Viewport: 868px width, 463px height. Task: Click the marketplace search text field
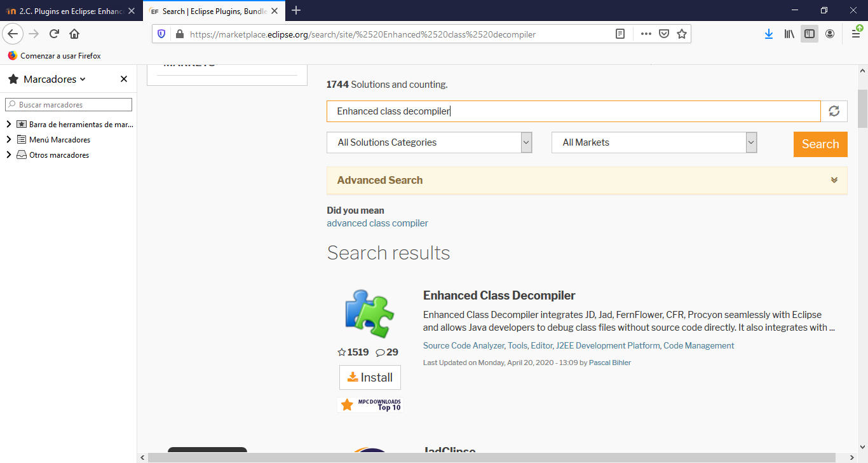click(574, 111)
